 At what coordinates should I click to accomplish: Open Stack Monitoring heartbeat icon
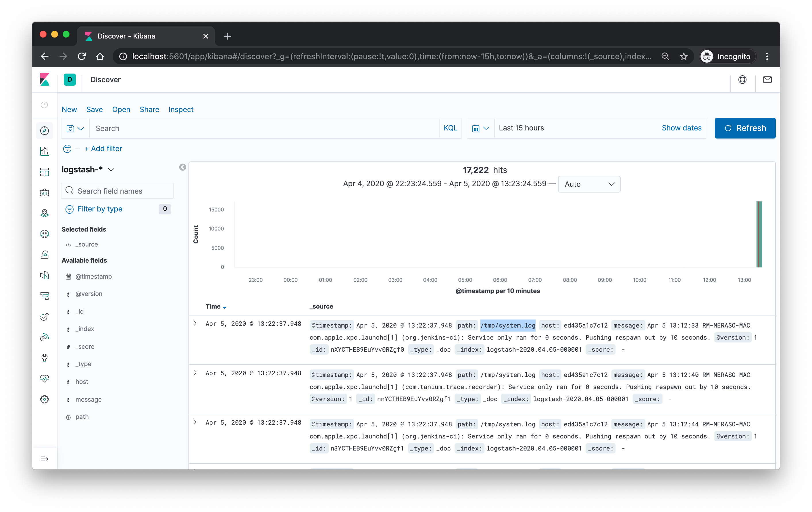point(44,378)
